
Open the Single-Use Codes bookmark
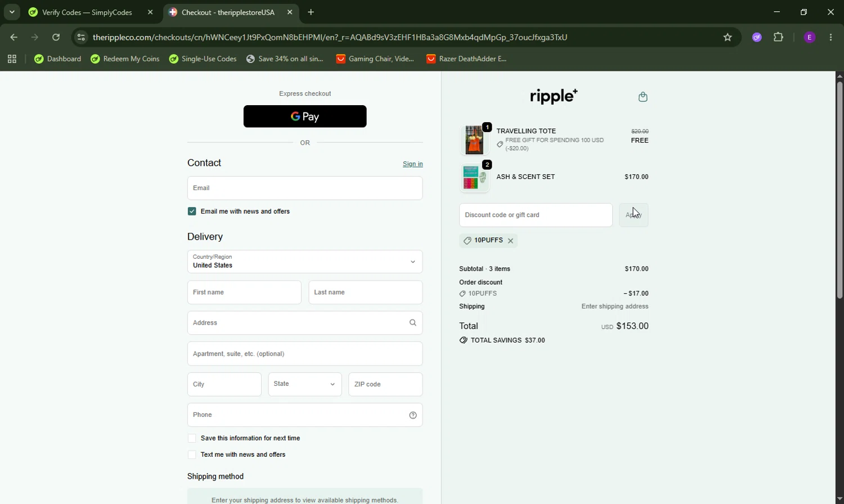point(203,59)
